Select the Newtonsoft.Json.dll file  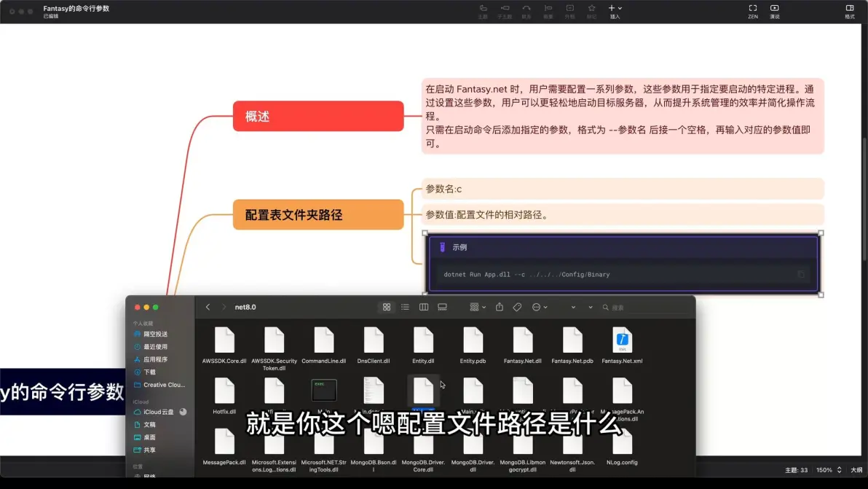coord(572,450)
